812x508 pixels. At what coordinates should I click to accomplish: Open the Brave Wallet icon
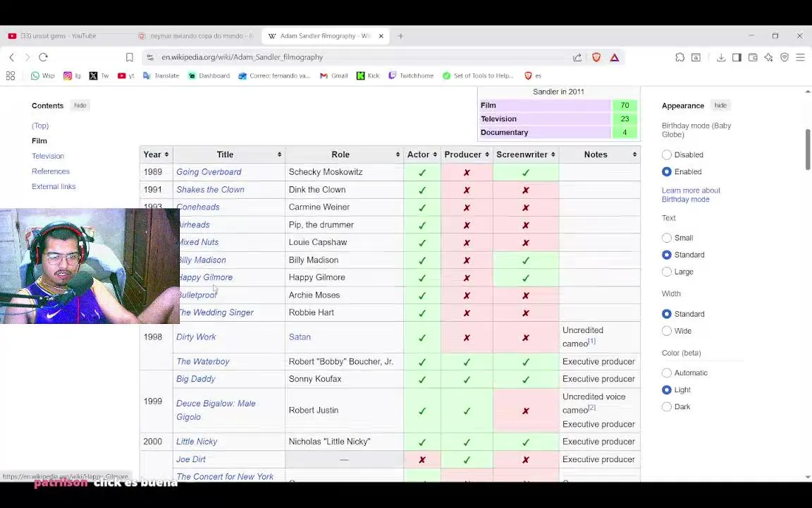pyautogui.click(x=753, y=57)
